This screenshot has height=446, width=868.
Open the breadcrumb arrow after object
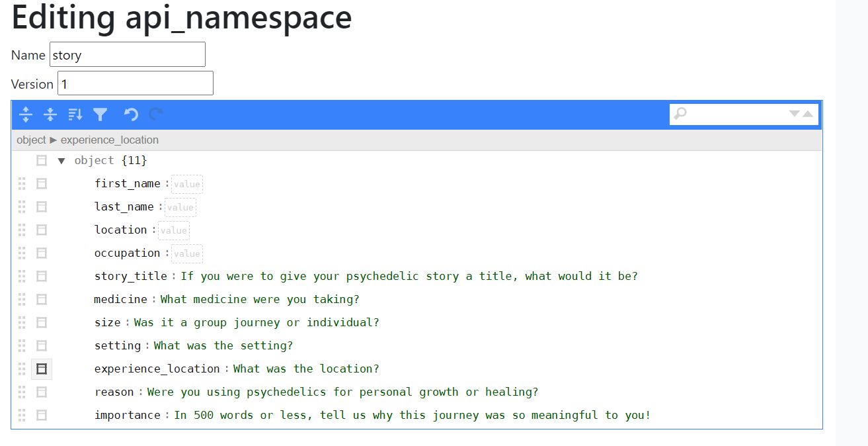(x=54, y=140)
